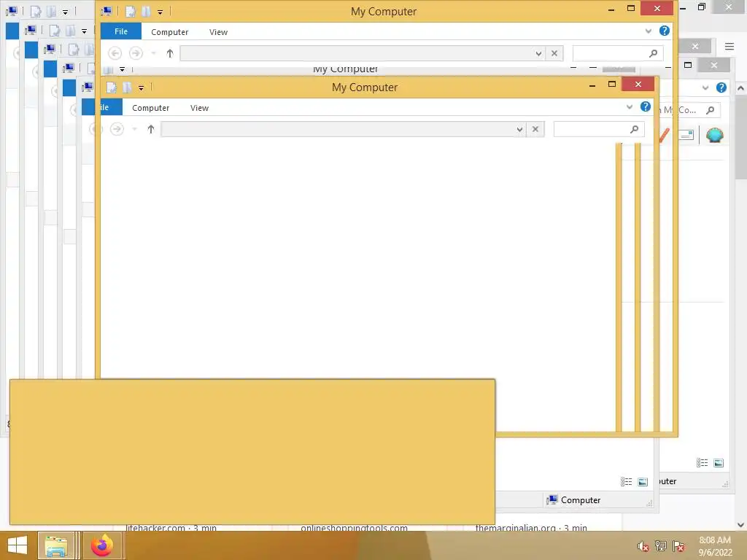Screen dimensions: 747x560
Task: Click network icon in system tray
Action: [661, 546]
